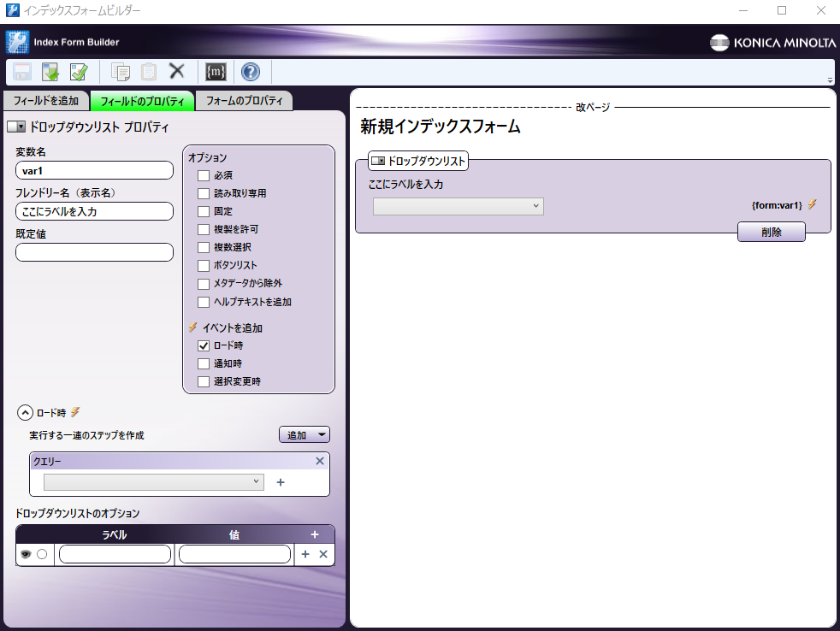
Task: Toggle メタデータから除外 checkbox
Action: tap(204, 283)
